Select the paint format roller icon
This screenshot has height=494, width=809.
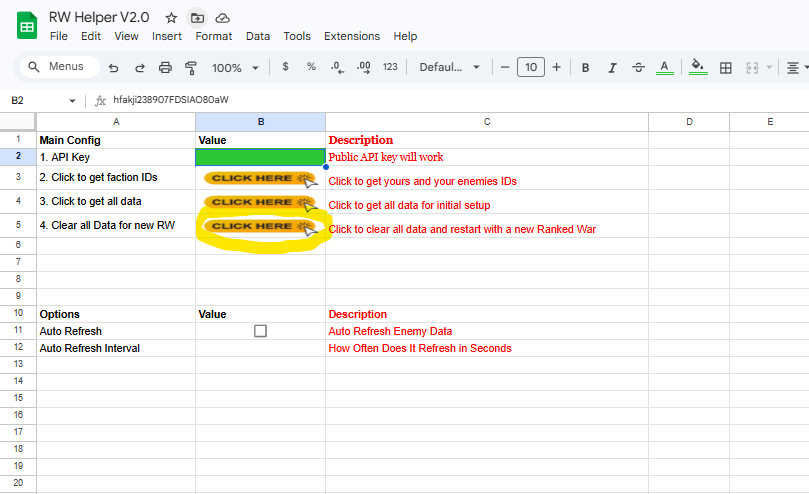(x=191, y=67)
